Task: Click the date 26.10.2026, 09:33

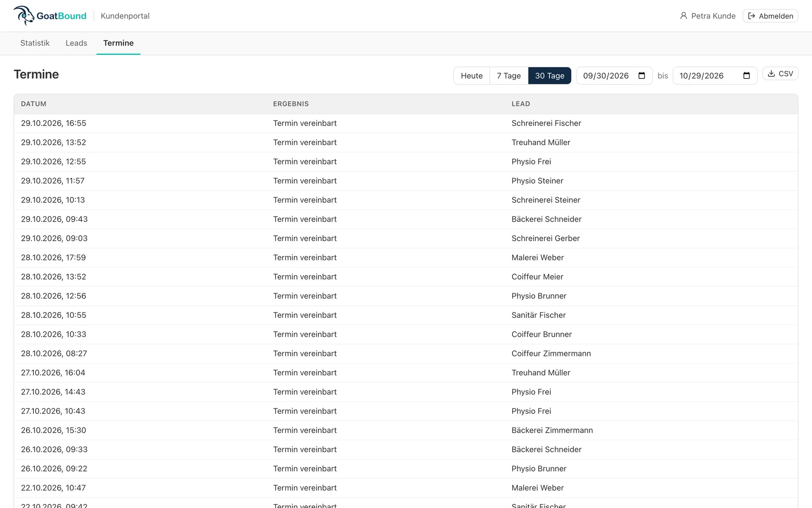Action: pos(54,449)
